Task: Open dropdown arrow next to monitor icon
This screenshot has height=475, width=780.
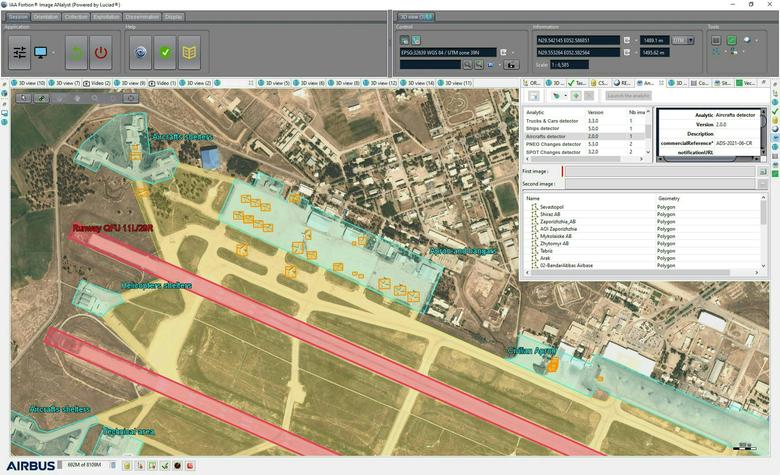Action: (x=53, y=52)
